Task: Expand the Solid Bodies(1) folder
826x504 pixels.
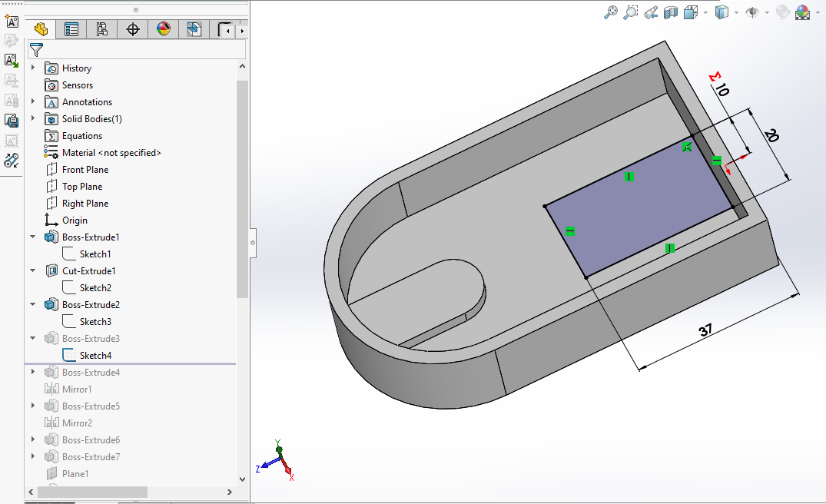Action: click(x=33, y=119)
